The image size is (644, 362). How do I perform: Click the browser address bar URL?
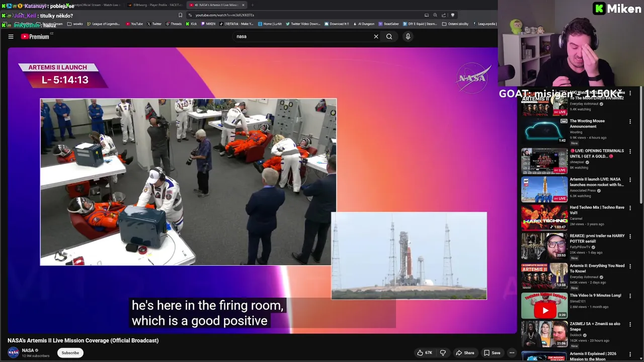224,15
